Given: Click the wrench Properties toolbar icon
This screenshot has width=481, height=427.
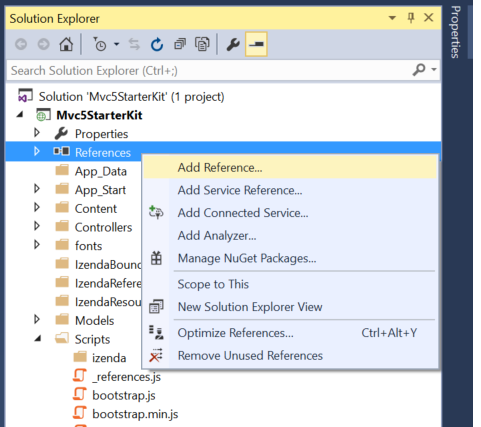Looking at the screenshot, I should coord(233,44).
